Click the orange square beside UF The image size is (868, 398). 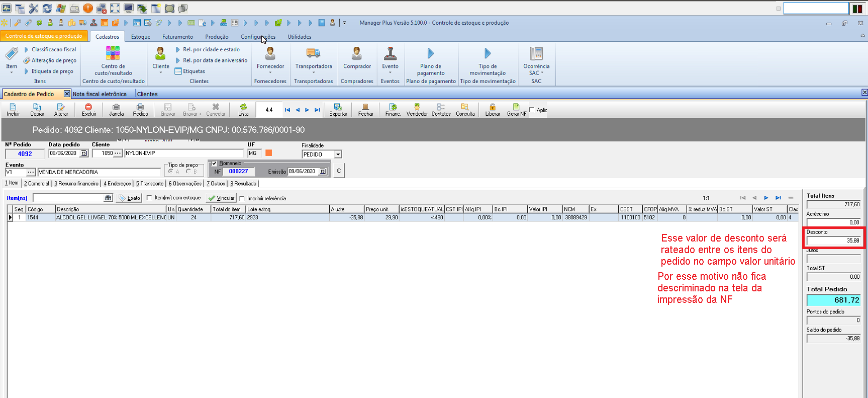pyautogui.click(x=268, y=153)
